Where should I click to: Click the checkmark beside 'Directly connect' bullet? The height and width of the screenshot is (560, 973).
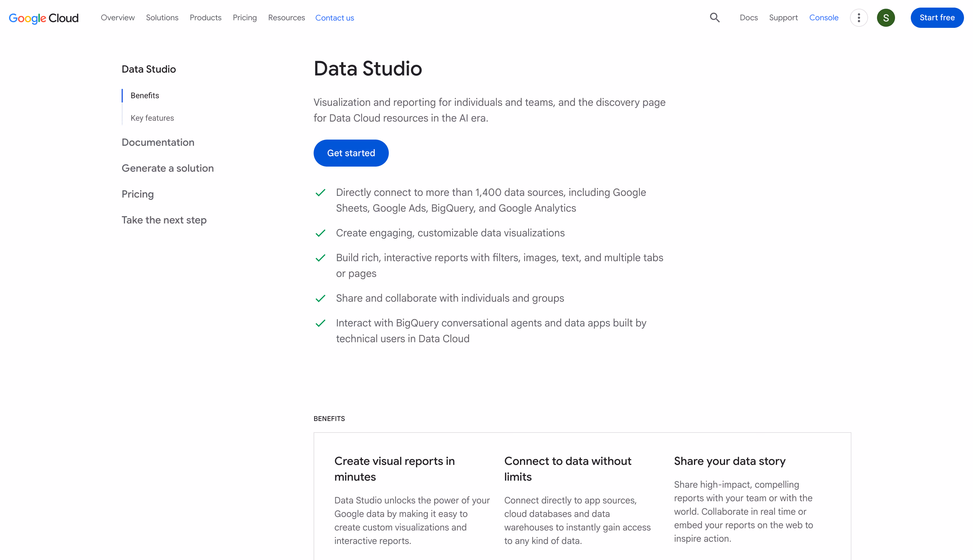pyautogui.click(x=320, y=193)
